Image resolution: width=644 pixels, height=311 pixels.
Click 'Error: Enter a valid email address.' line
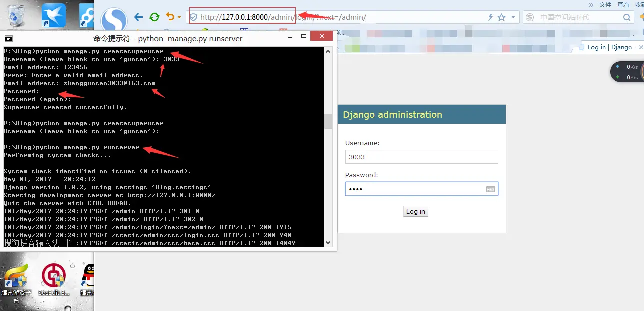[x=73, y=75]
